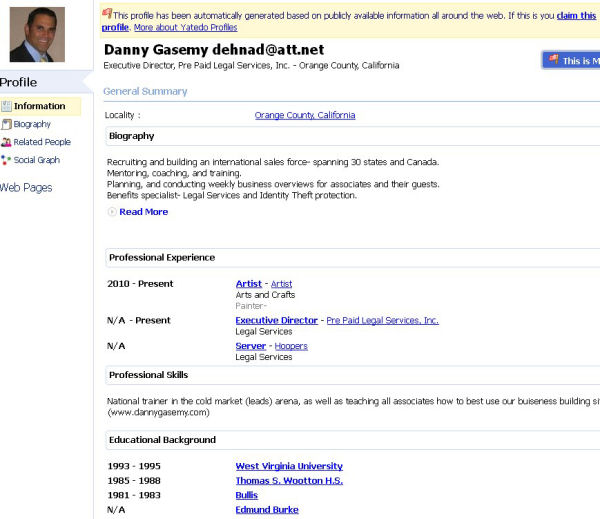This screenshot has height=519, width=600.
Task: Click the General Summary heading
Action: (145, 91)
